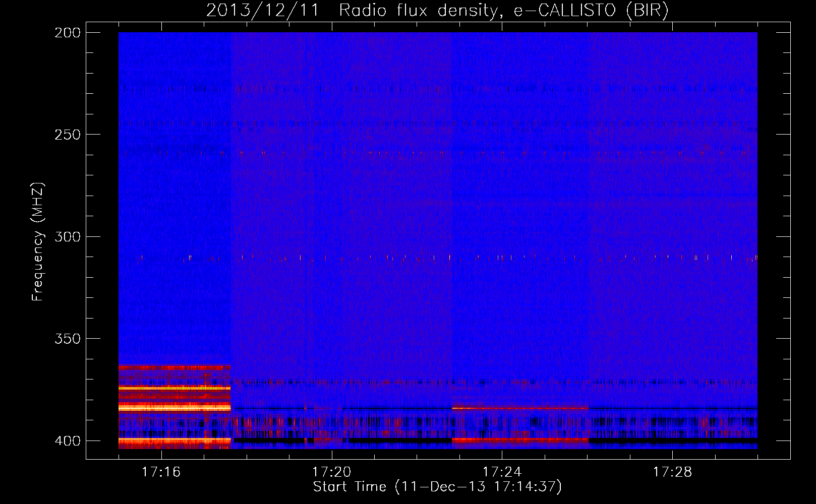Select the 'Frequency (MHZ)' axis label
This screenshot has width=816, height=504.
coord(38,242)
